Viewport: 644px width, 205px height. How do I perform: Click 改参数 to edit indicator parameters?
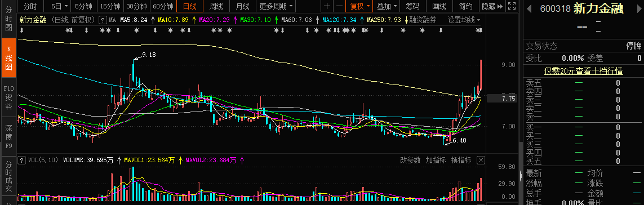click(410, 160)
